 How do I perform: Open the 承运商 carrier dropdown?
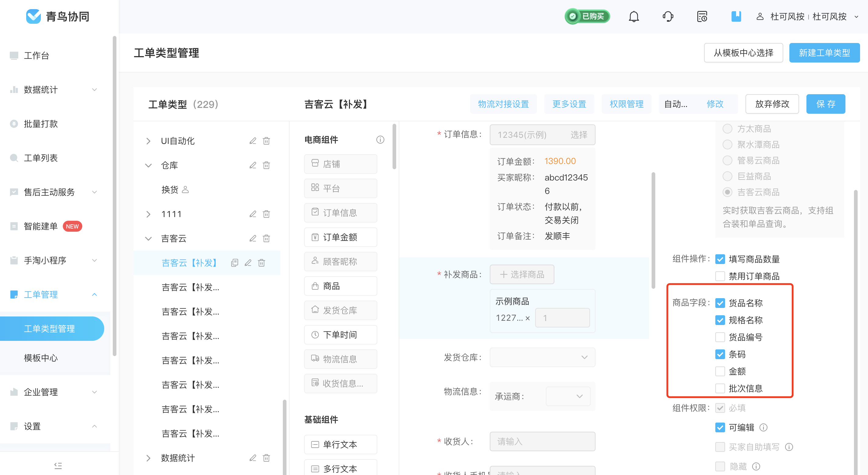(568, 396)
